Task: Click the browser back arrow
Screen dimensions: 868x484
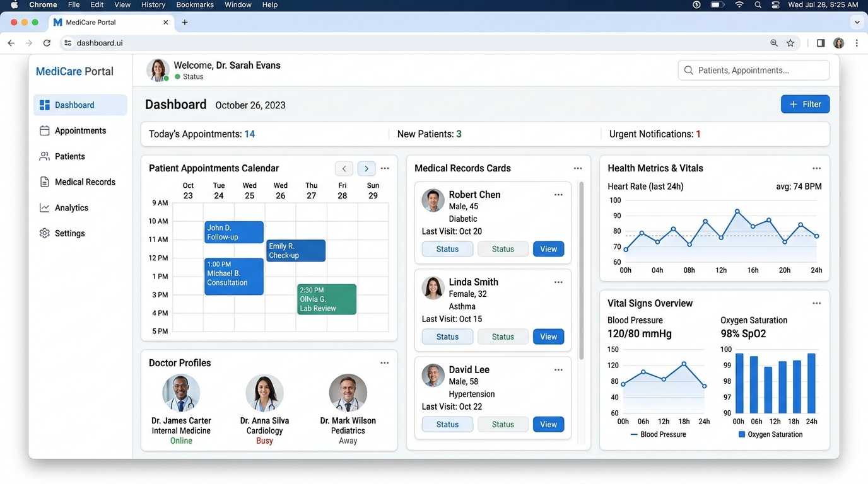Action: pos(11,43)
